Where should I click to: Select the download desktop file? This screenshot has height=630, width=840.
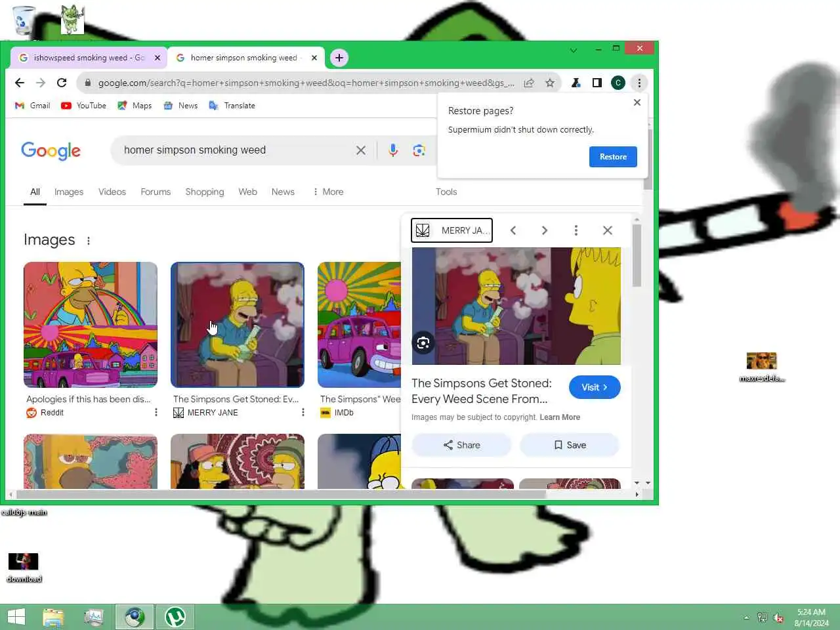(24, 568)
